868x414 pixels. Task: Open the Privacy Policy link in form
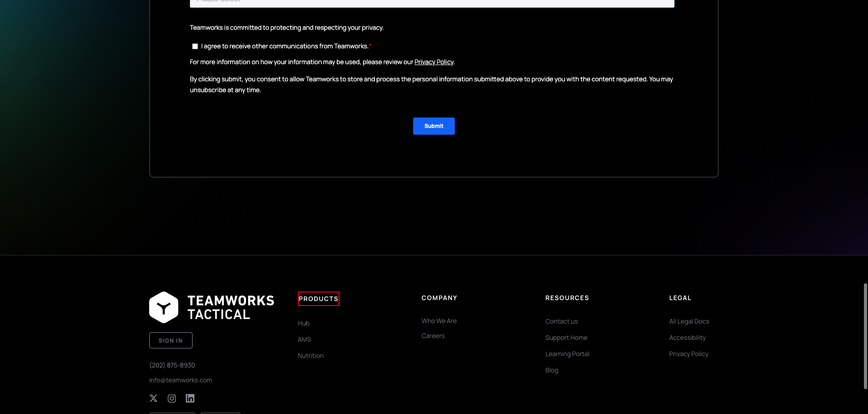pyautogui.click(x=434, y=62)
